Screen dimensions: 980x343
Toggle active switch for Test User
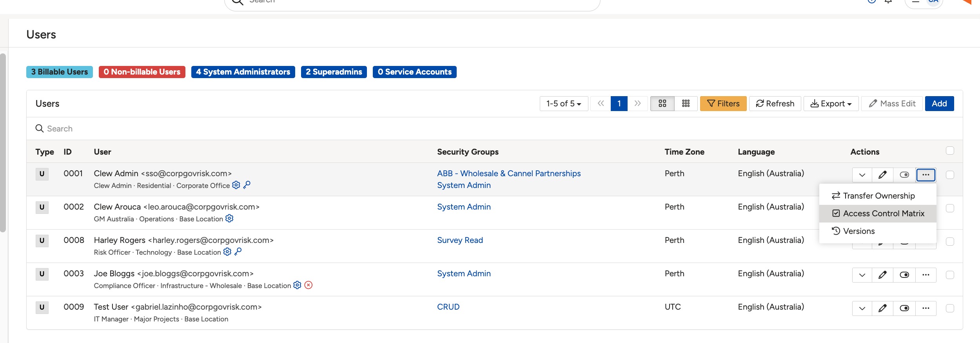(x=904, y=308)
